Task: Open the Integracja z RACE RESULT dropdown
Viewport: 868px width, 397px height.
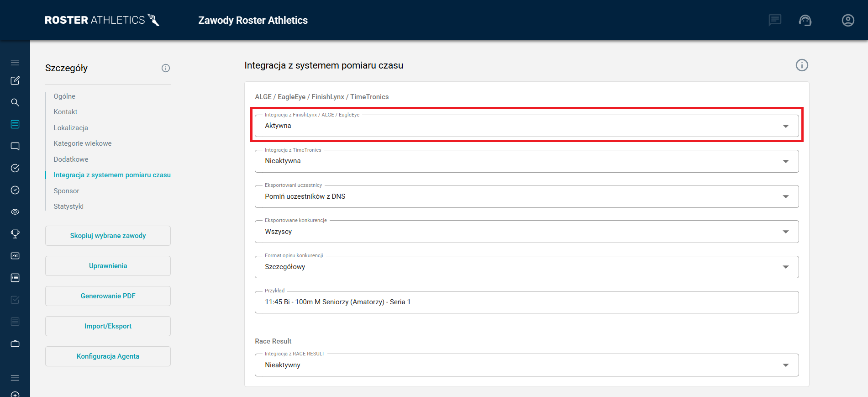Action: [x=526, y=365]
